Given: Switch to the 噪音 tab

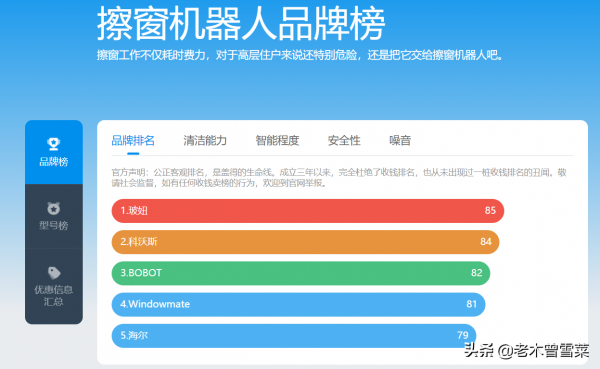Looking at the screenshot, I should click(400, 140).
